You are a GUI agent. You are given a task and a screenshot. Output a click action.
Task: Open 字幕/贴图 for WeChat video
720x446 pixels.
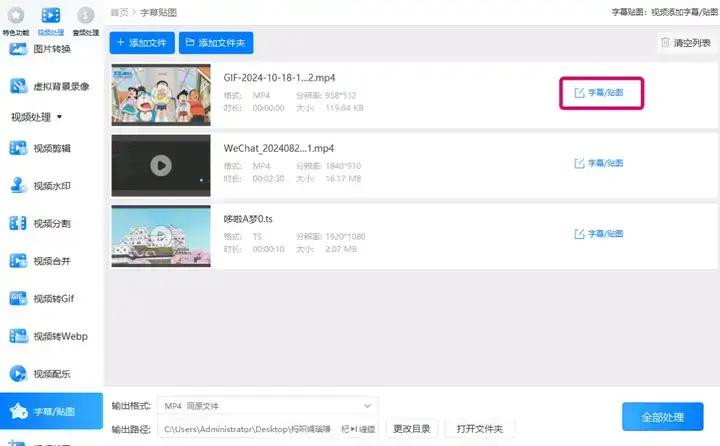coord(599,163)
